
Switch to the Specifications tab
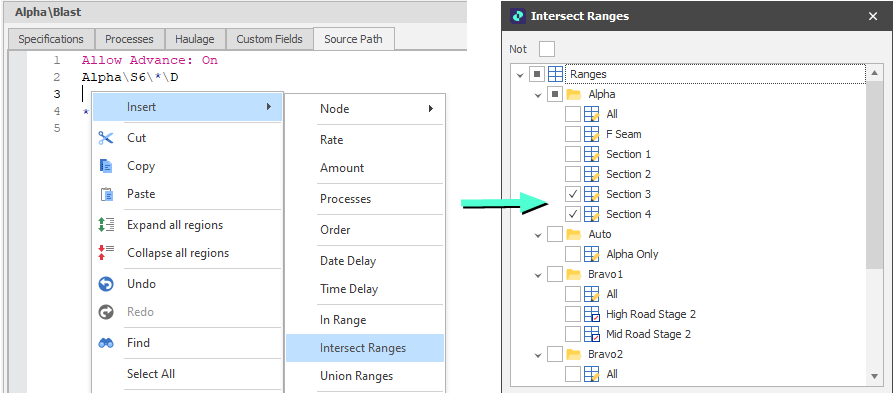click(x=51, y=39)
